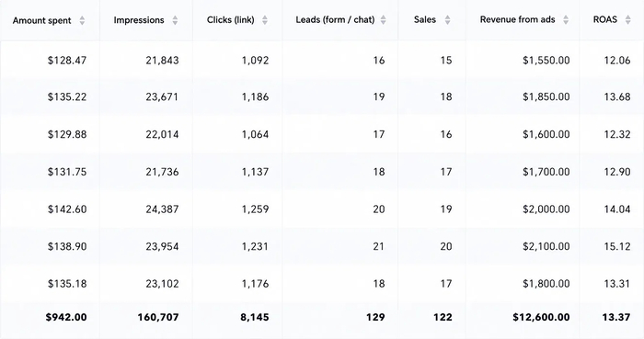Click the $135.22 amount spent cell
Screen dimensions: 644x339
(67, 97)
